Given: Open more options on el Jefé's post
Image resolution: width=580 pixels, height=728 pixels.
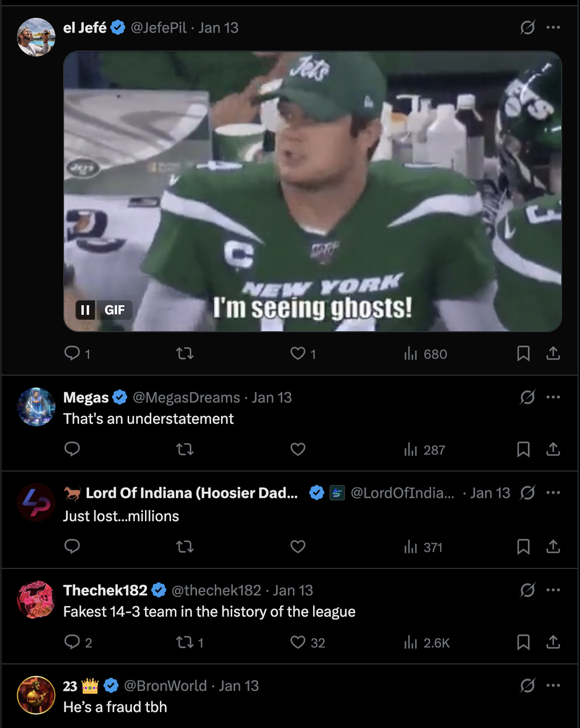Looking at the screenshot, I should click(553, 28).
